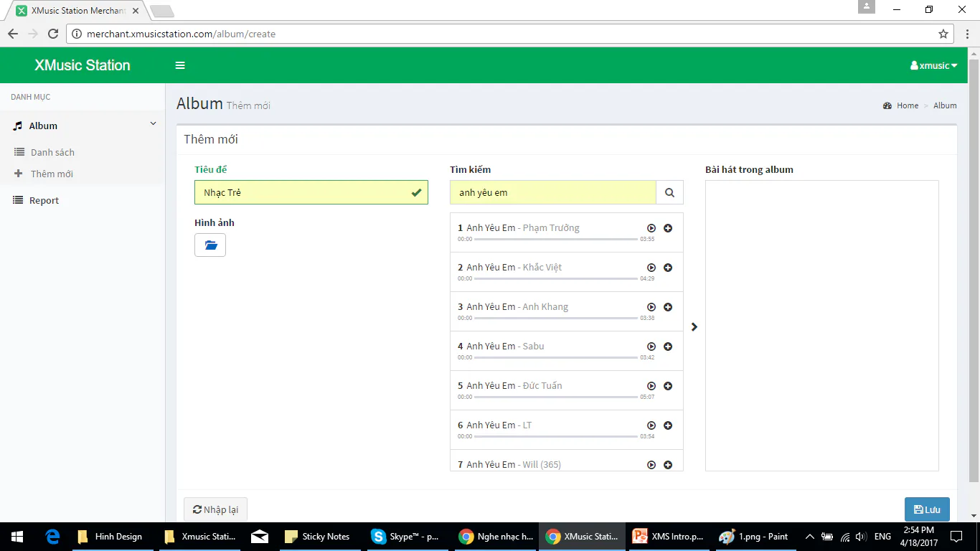
Task: Focus the Tiêu đề title field
Action: (x=311, y=192)
